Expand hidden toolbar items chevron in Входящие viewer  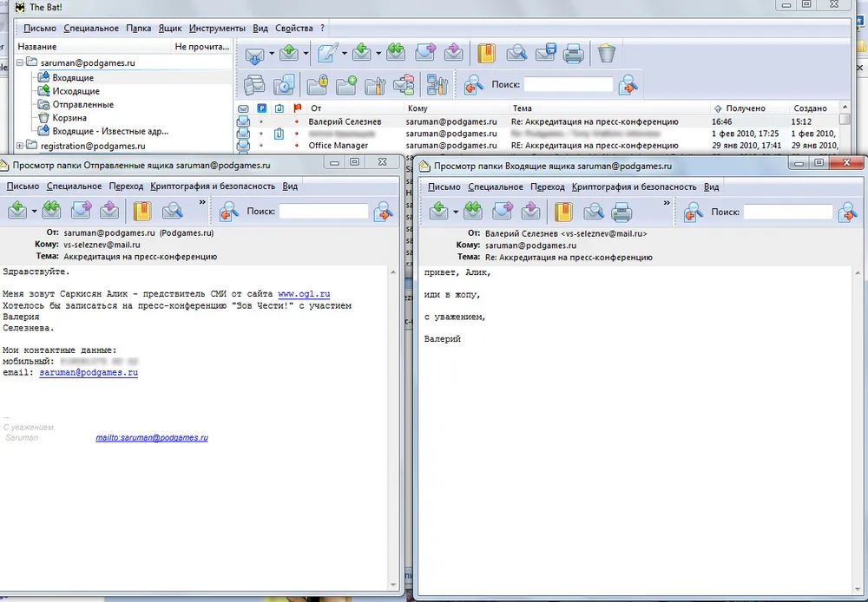coord(667,202)
